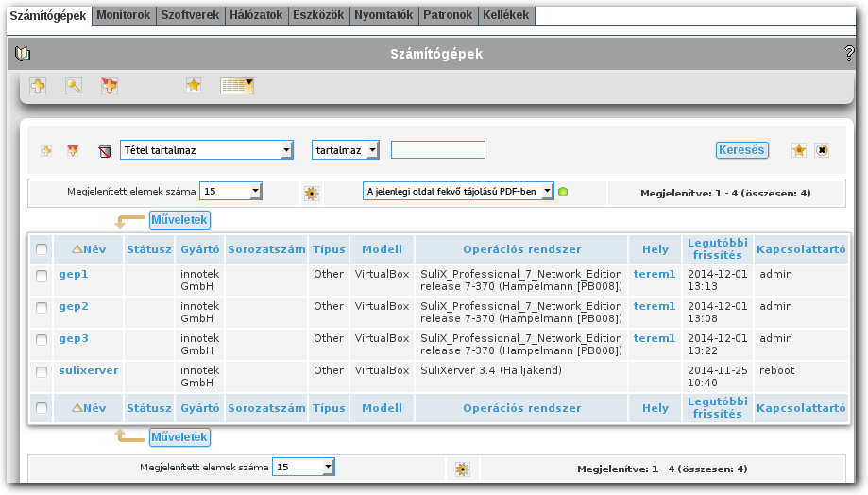Screen dimensions: 868x495
Task: Click the green export indicator icon
Action: [x=563, y=192]
